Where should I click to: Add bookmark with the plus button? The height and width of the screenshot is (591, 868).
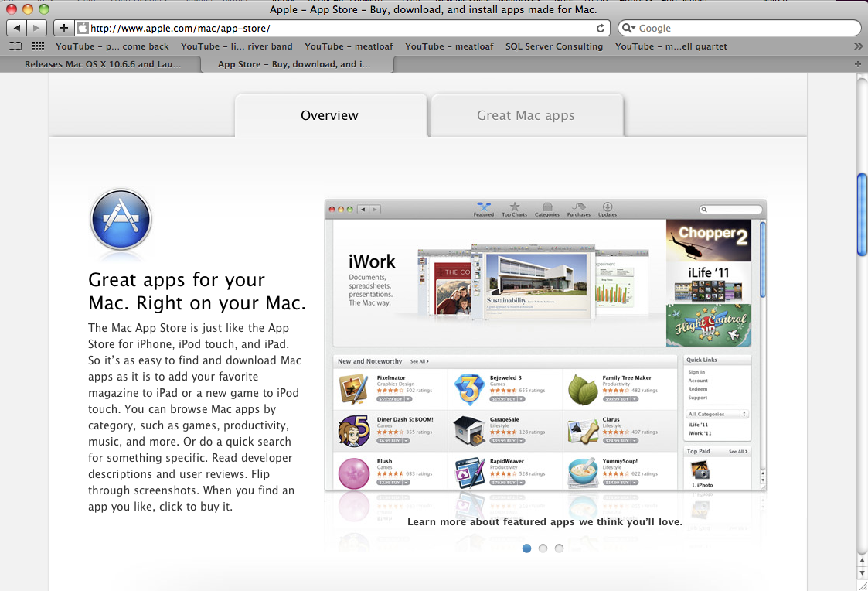[x=63, y=28]
